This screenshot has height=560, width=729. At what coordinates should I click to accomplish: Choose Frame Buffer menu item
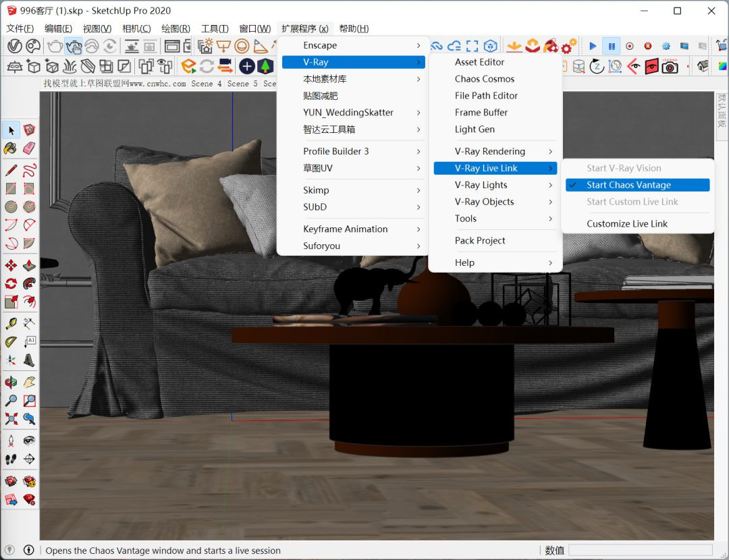pos(495,113)
